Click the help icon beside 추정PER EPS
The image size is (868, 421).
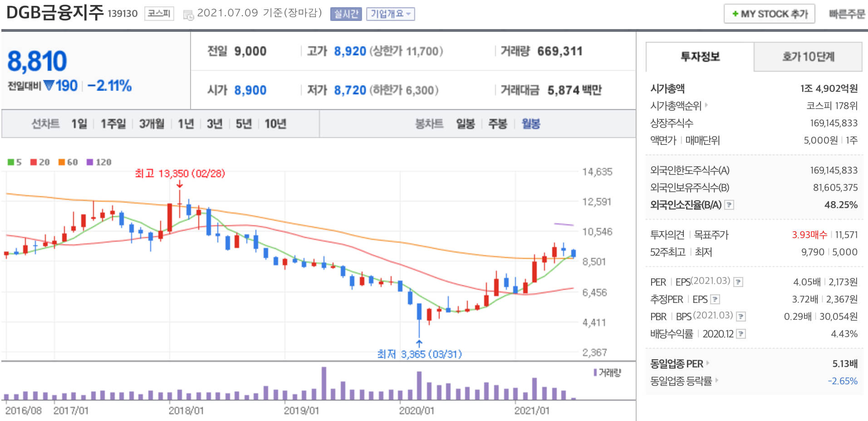pyautogui.click(x=716, y=299)
